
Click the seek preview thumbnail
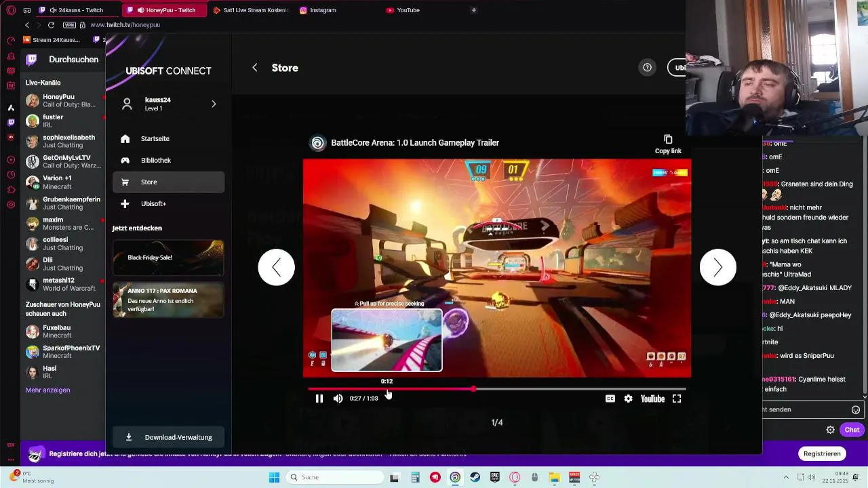click(x=387, y=340)
